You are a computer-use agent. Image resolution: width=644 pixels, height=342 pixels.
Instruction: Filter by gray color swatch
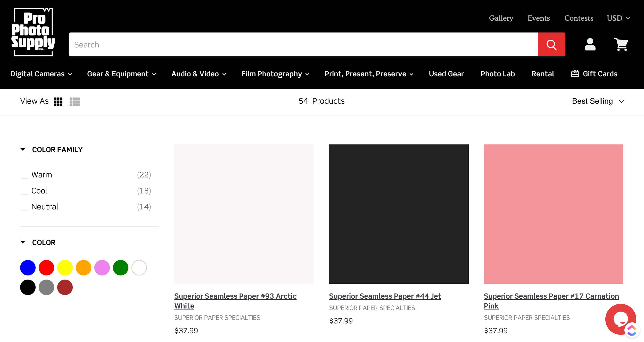[46, 287]
